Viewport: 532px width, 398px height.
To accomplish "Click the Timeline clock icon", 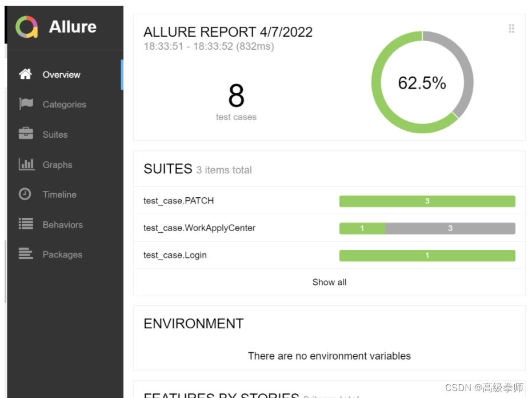I will [25, 194].
